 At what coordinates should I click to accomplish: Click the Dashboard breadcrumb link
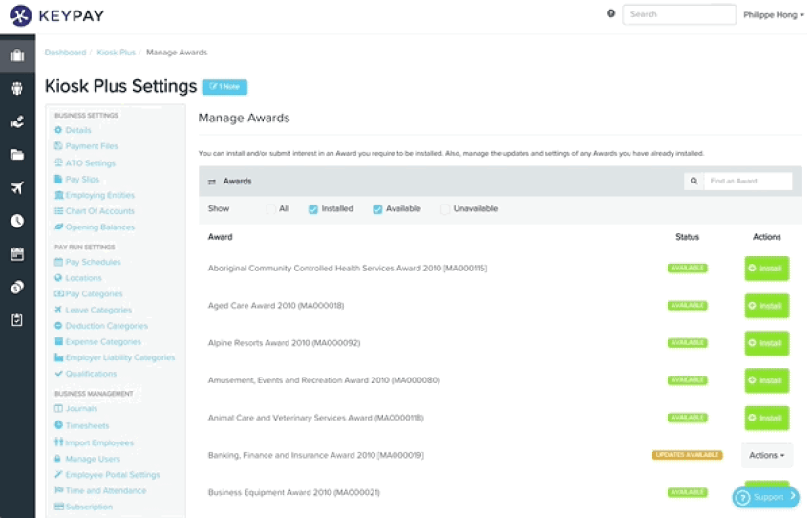pyautogui.click(x=65, y=53)
